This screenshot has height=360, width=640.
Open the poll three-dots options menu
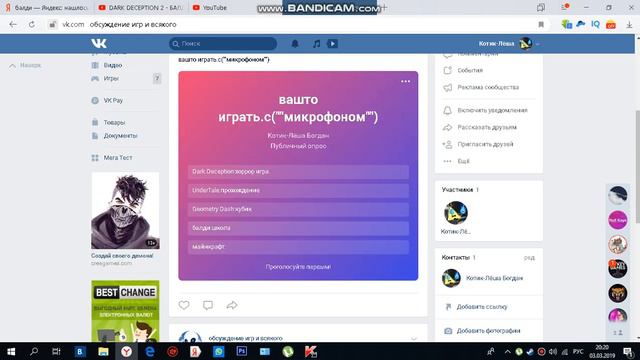[x=405, y=81]
